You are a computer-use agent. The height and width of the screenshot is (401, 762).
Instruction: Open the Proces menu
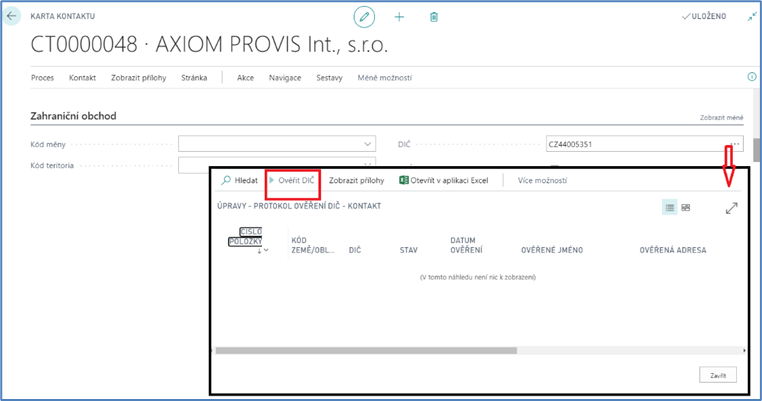pyautogui.click(x=42, y=78)
